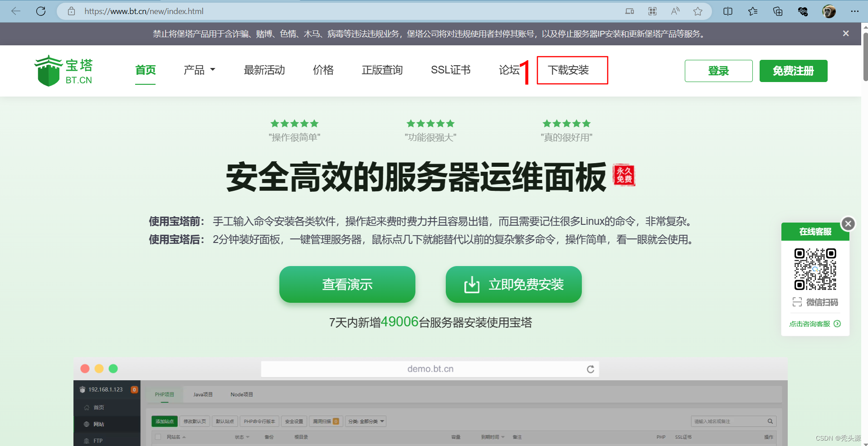Screen dimensions: 868x446
Task: Click the 添加站点 button
Action: [165, 421]
